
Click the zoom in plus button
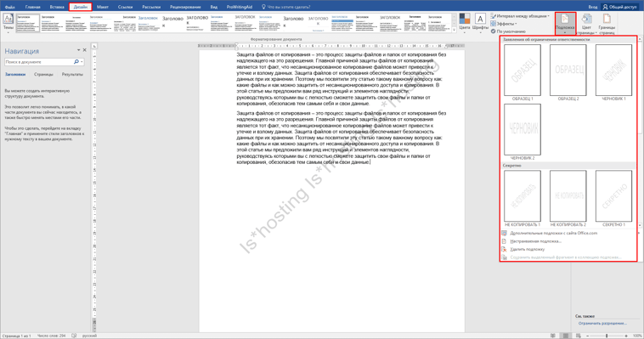click(626, 336)
